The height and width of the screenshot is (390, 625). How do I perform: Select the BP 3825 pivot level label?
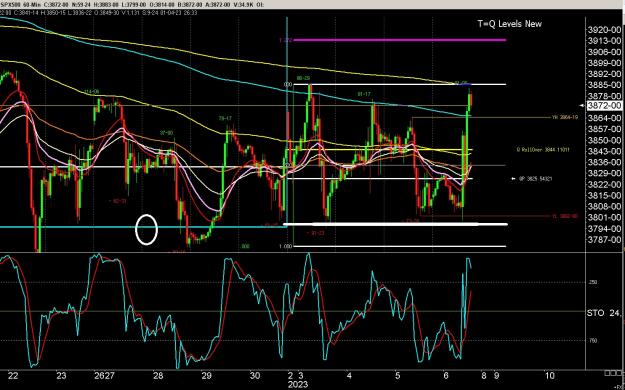(535, 179)
